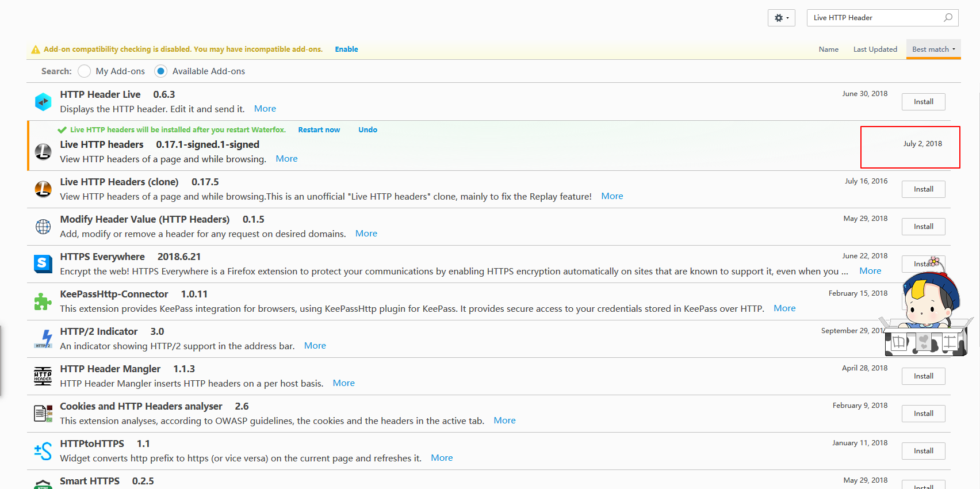Open More for Modify Header Value
Image resolution: width=980 pixels, height=489 pixels.
coord(366,234)
